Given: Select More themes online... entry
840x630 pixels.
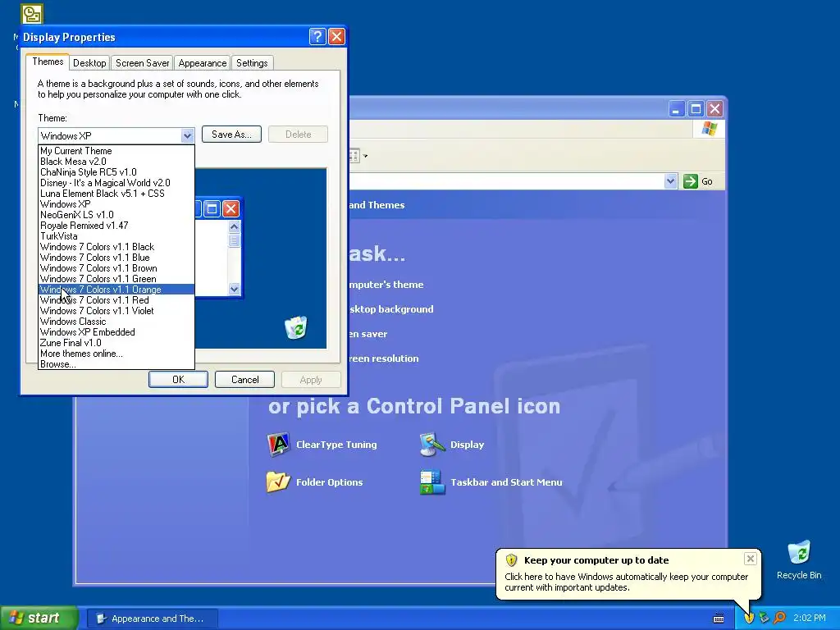Looking at the screenshot, I should pyautogui.click(x=116, y=354).
